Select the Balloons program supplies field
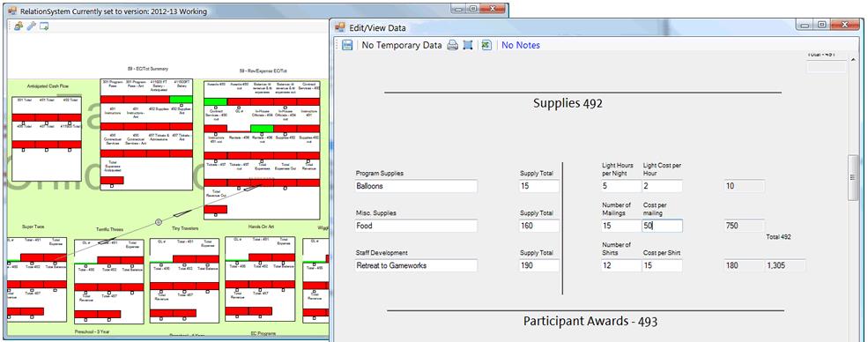 click(416, 186)
